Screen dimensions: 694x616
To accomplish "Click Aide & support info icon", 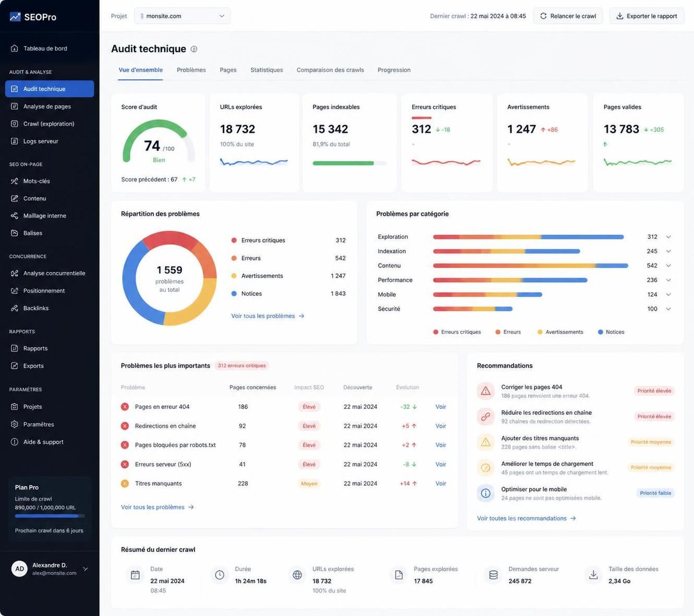I will (x=15, y=442).
